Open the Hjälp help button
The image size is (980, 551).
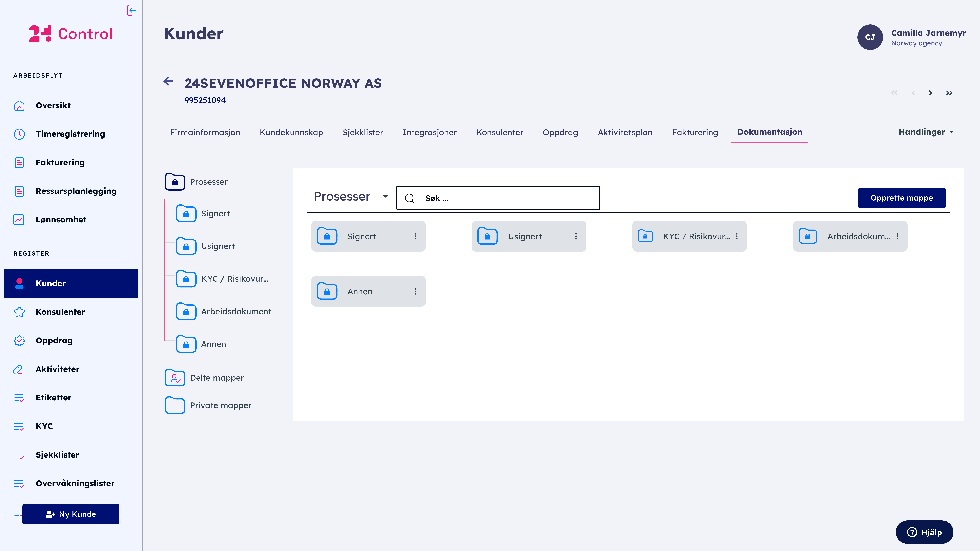click(924, 532)
